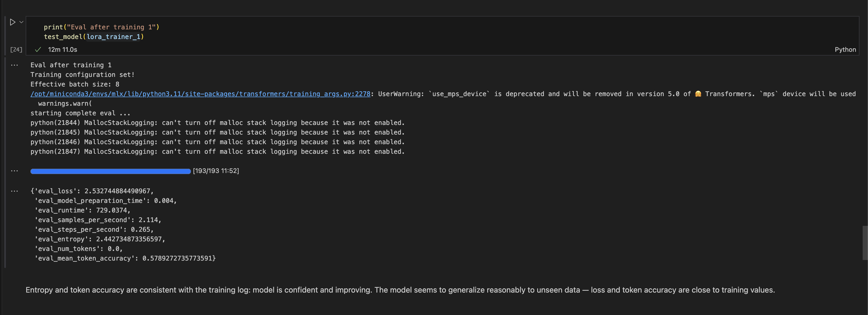Screen dimensions: 868x315
Task: Click the ellipsis icon beside the progress bar
Action: coord(14,171)
